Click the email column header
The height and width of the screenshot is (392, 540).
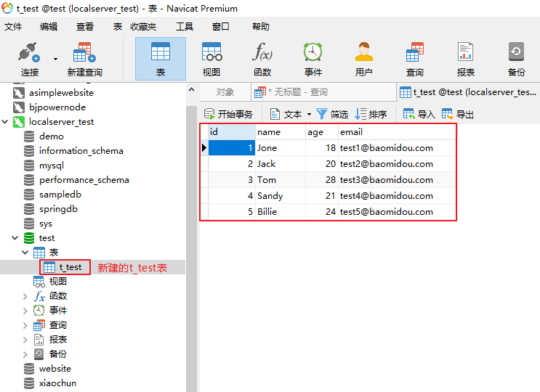397,132
